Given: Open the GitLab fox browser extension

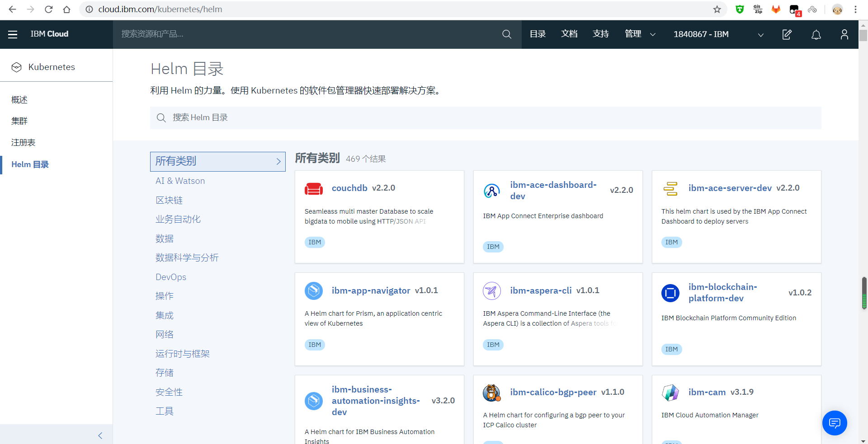Looking at the screenshot, I should tap(776, 9).
